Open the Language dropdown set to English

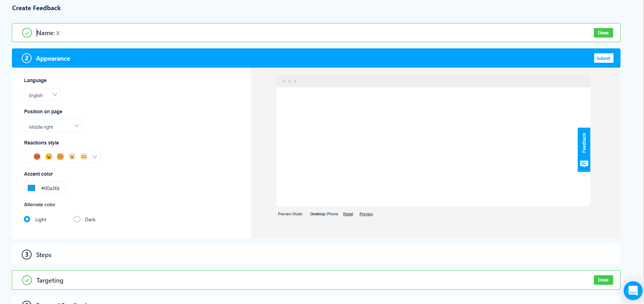point(42,95)
